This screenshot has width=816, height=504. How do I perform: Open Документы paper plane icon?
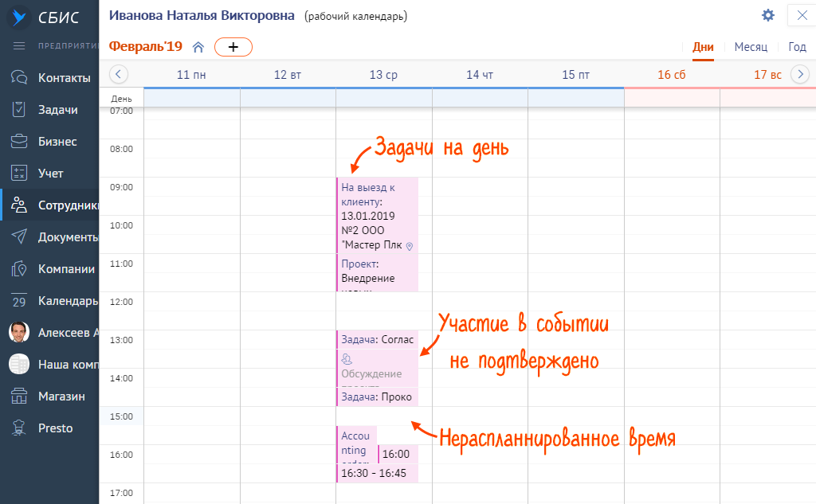[19, 237]
